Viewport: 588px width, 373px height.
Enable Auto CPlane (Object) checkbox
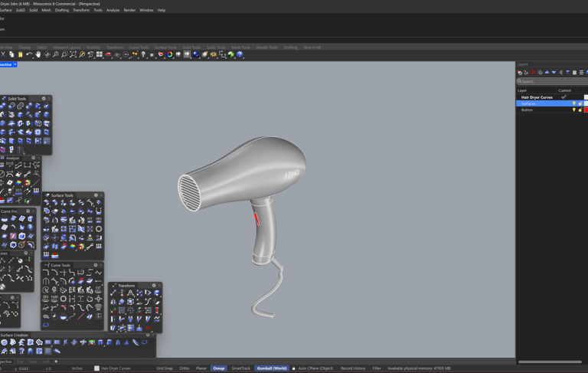click(294, 368)
